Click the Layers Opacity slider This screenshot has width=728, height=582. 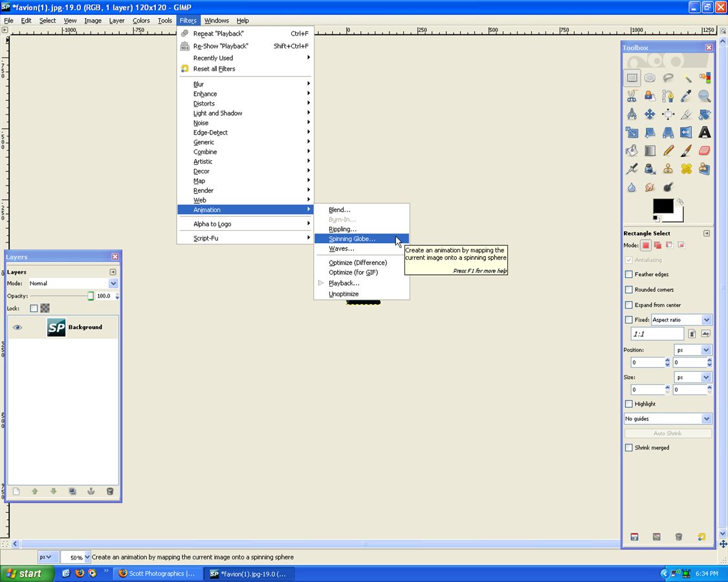[x=61, y=296]
